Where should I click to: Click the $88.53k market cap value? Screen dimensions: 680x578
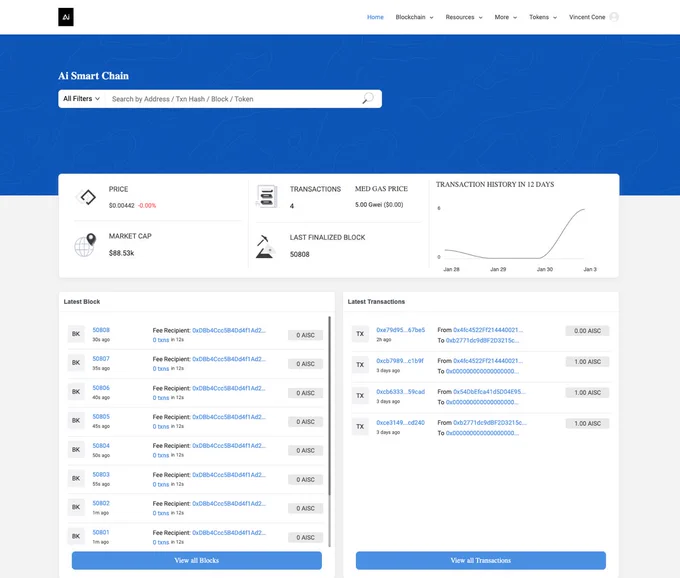point(121,253)
